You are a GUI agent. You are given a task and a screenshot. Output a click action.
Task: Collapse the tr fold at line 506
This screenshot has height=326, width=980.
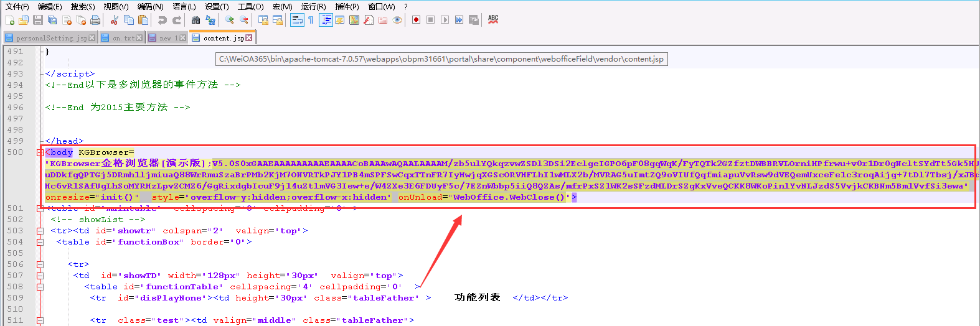pyautogui.click(x=40, y=264)
